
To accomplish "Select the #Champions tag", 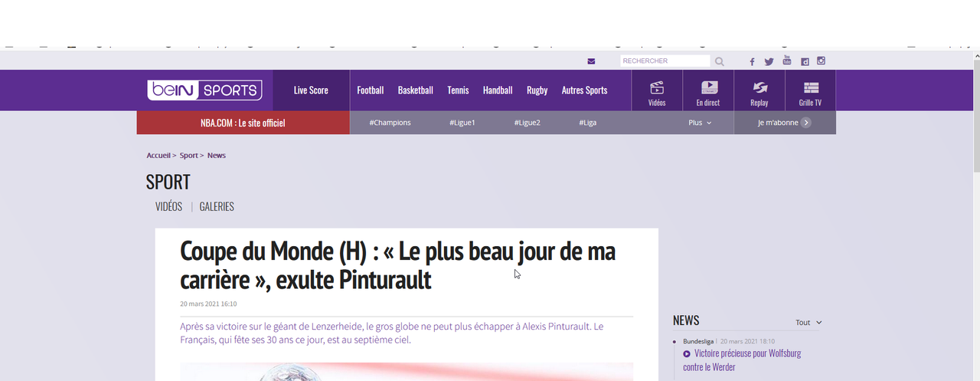I will pyautogui.click(x=390, y=123).
